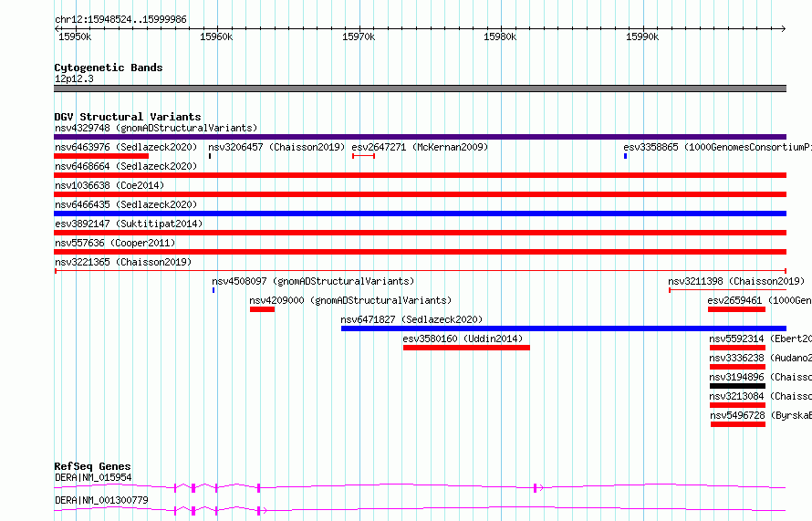The width and height of the screenshot is (812, 521).
Task: Select the red nsv6468664 variant bar
Action: 420,175
